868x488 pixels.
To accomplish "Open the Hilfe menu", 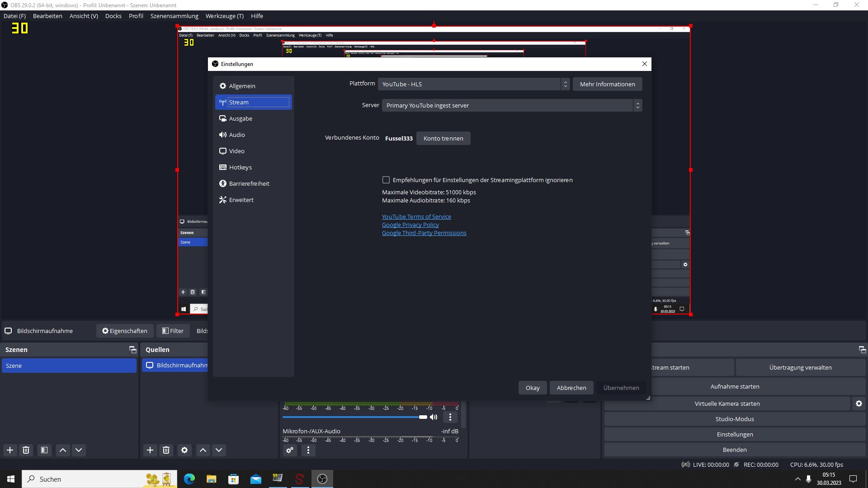I will 257,16.
